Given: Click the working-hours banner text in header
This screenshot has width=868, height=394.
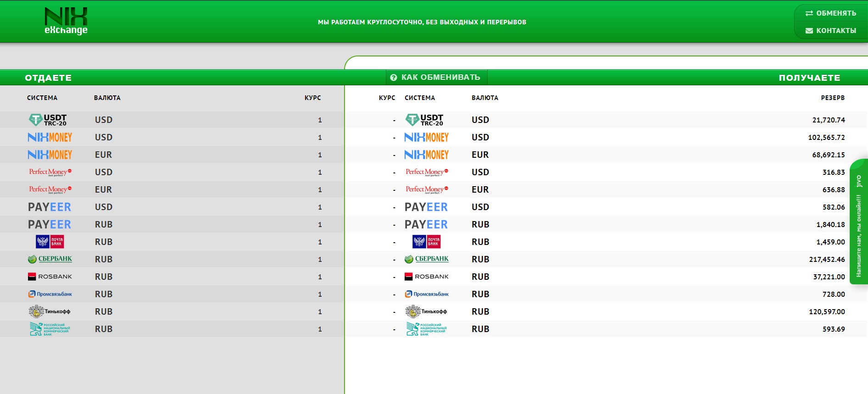Looking at the screenshot, I should 422,22.
